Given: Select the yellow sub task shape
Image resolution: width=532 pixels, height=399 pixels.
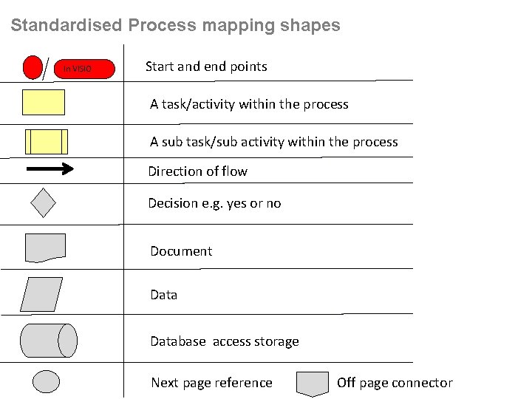Looking at the screenshot, I should [x=47, y=141].
